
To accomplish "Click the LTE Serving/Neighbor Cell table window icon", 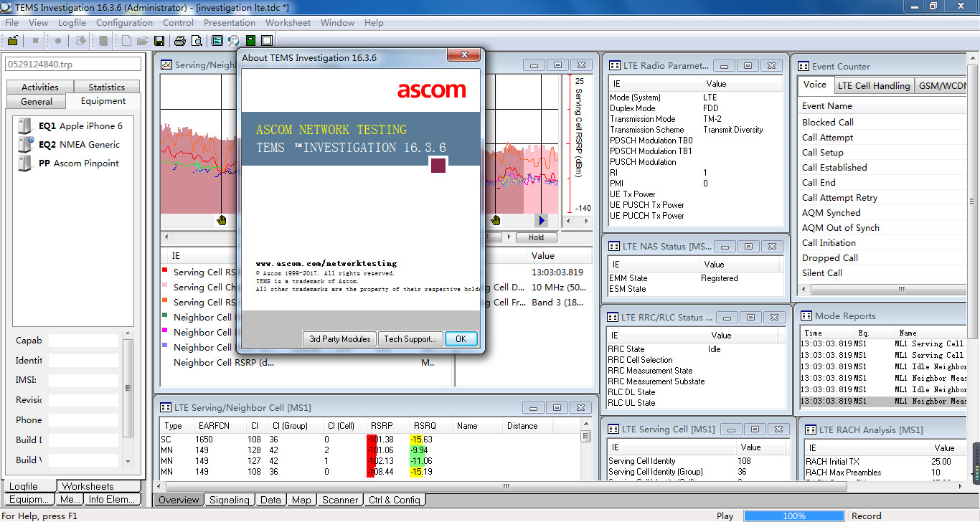I will pyautogui.click(x=166, y=407).
